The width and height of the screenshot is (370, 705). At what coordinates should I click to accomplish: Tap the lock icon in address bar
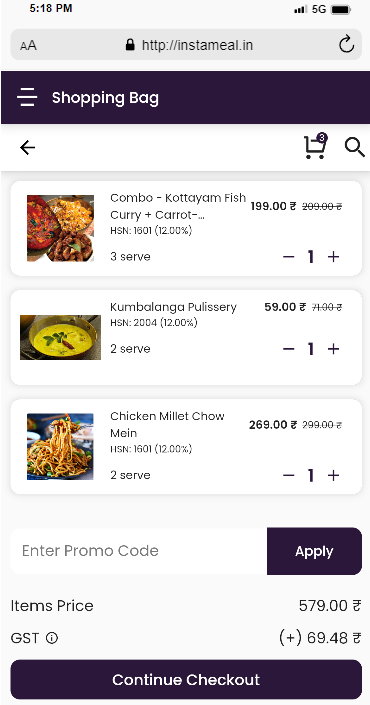click(130, 45)
